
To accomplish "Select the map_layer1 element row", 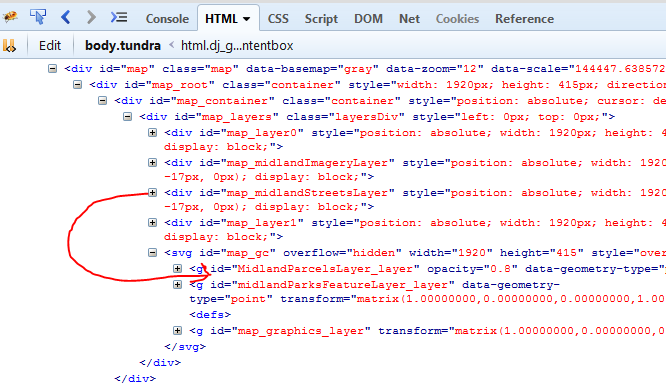I will coord(415,229).
